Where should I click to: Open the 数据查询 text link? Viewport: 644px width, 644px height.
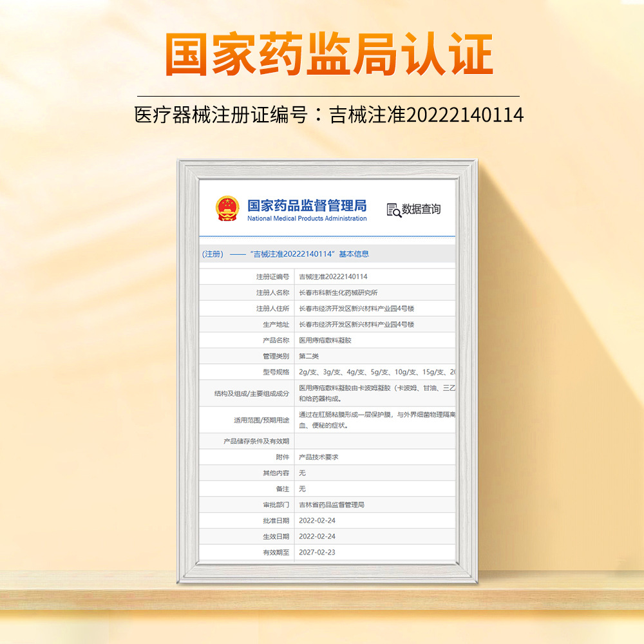click(421, 209)
